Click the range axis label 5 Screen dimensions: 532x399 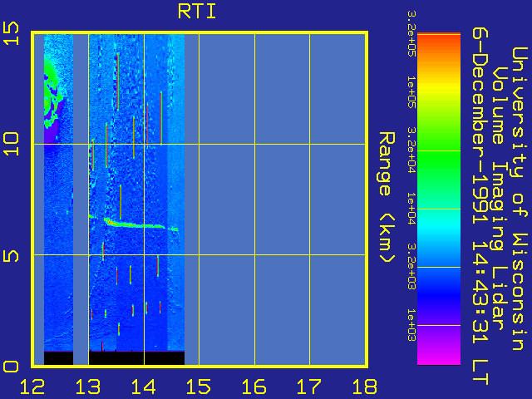(11, 255)
